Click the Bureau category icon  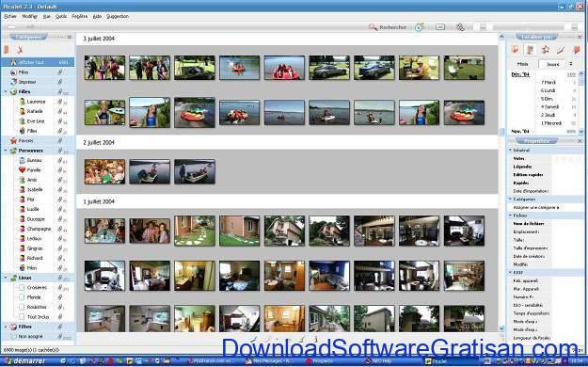point(23,160)
